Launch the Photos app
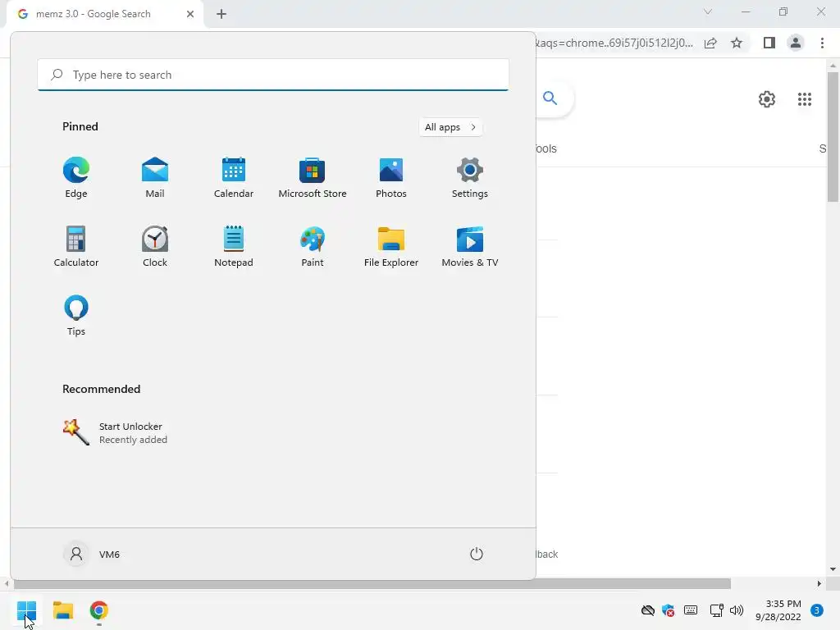This screenshot has height=630, width=840. 391,178
